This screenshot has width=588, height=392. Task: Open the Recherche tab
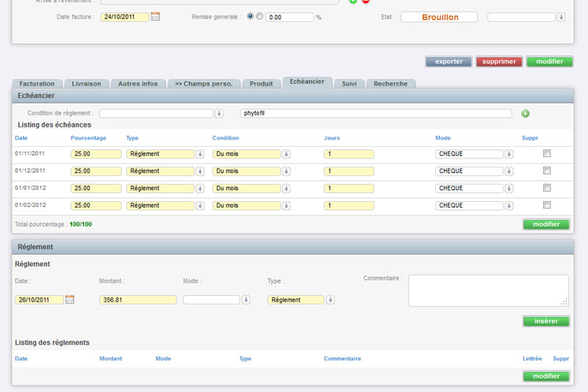[390, 84]
